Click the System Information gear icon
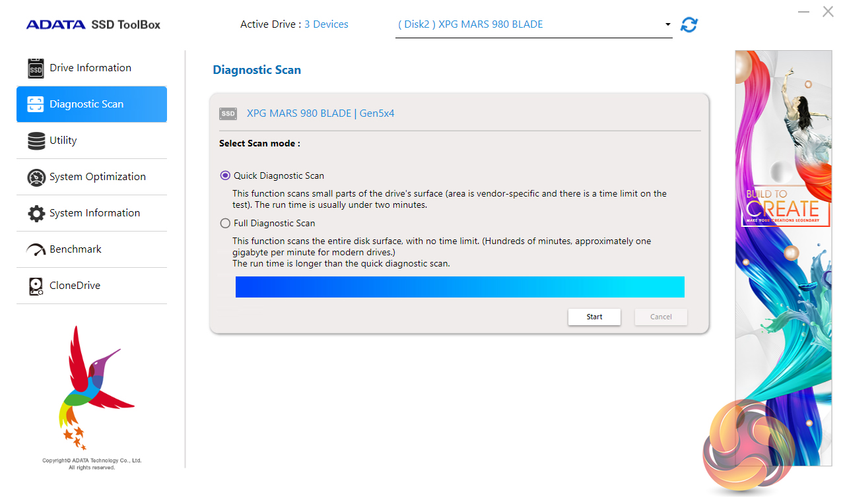 point(36,213)
